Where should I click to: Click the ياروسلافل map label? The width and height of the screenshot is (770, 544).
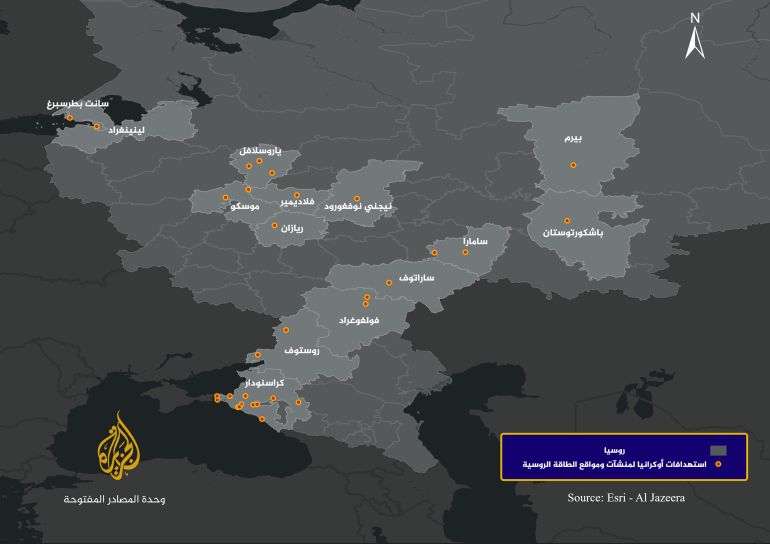pos(260,151)
